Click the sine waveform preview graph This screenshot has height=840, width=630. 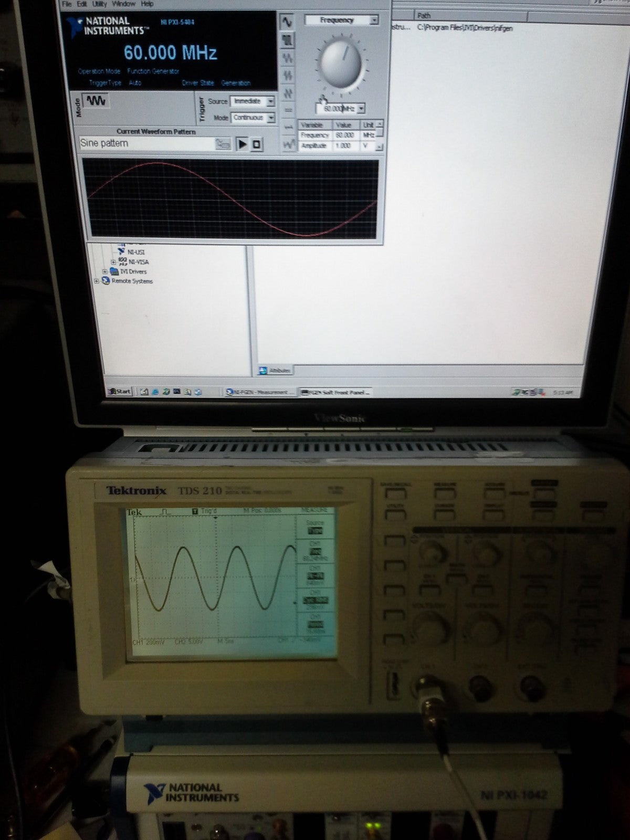coord(232,199)
